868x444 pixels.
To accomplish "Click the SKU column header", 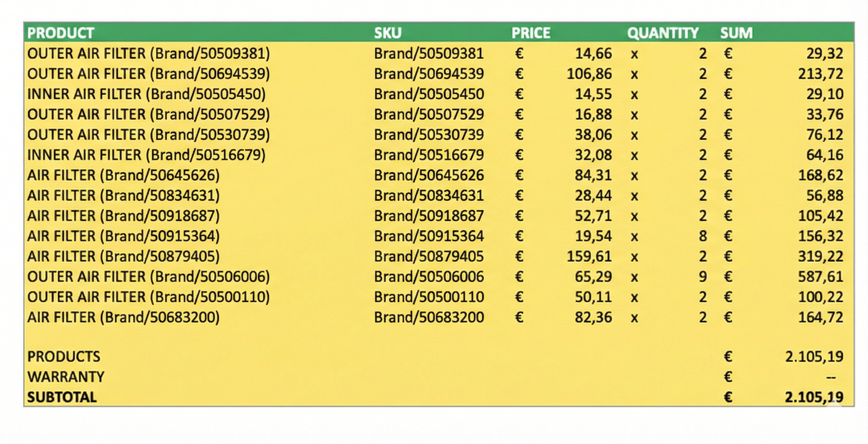I will 388,33.
